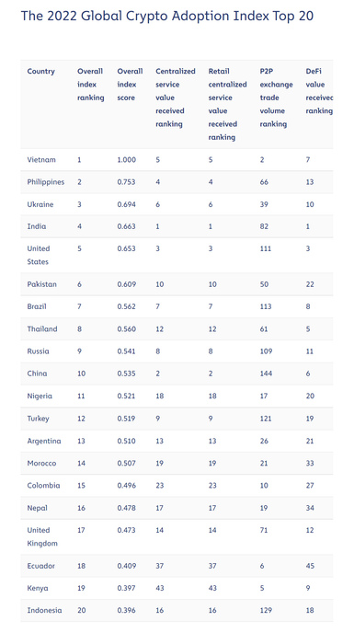Viewport: 354px width, 644px height.
Task: Click Pakistan's index score 0.609
Action: point(126,284)
